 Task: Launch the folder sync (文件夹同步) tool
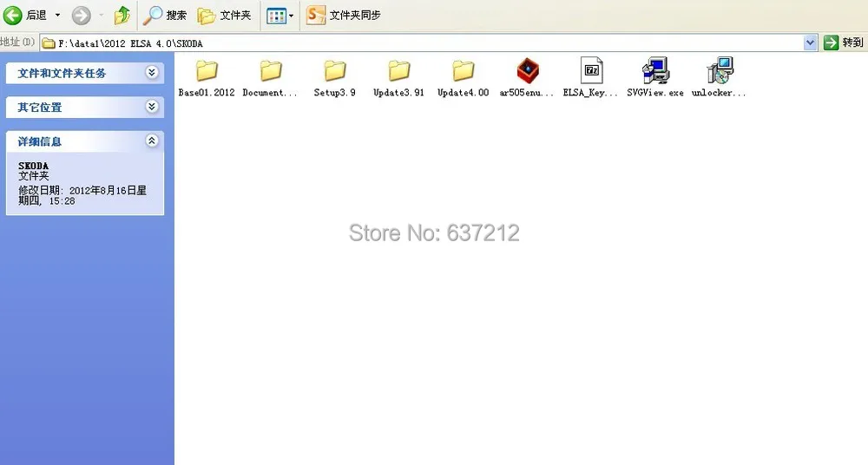tap(343, 16)
